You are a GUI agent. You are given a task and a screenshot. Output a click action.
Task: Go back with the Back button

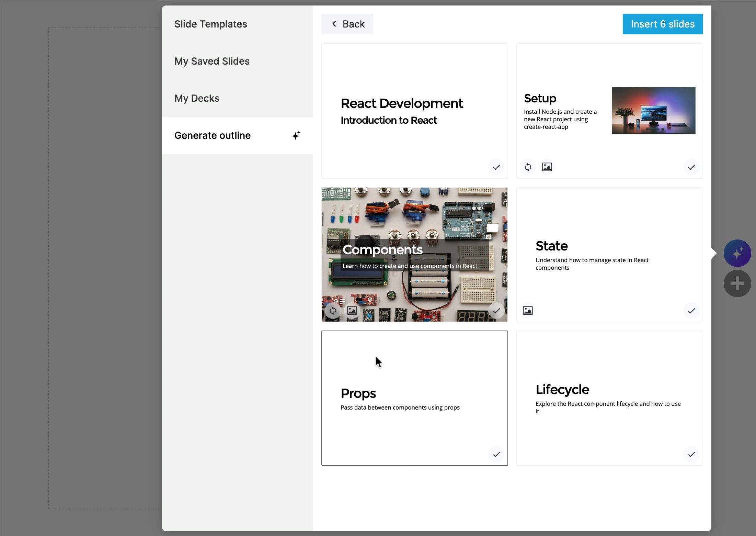347,24
